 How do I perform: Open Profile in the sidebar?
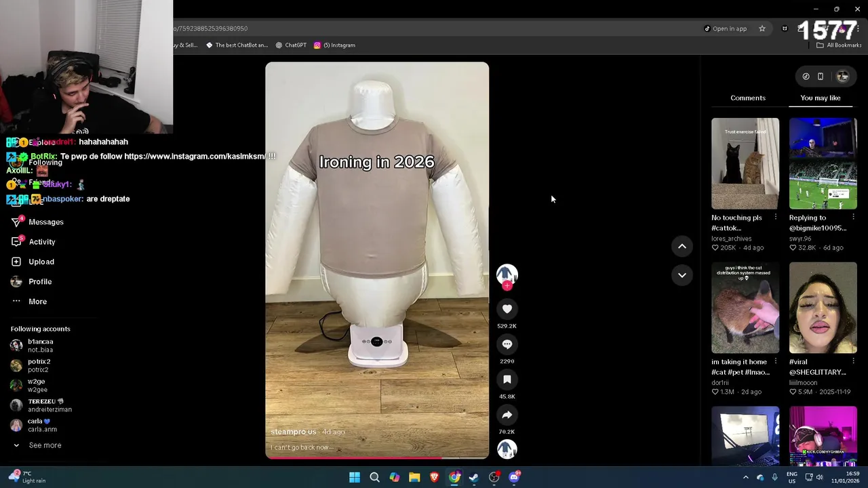pyautogui.click(x=32, y=281)
